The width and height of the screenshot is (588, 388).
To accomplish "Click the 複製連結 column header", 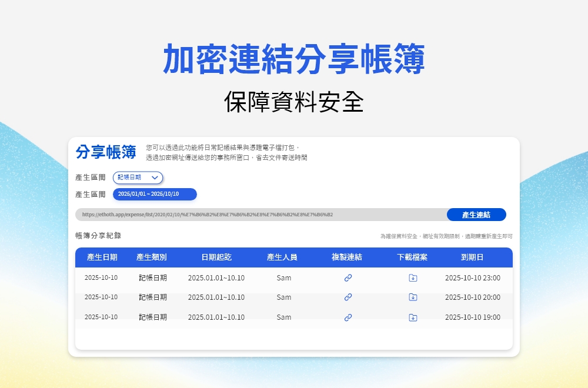I will pos(348,257).
